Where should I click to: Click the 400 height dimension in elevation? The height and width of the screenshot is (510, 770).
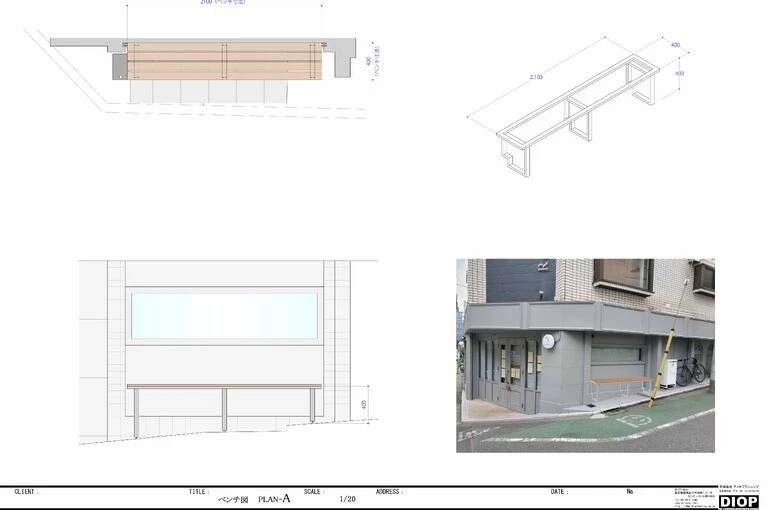point(364,404)
